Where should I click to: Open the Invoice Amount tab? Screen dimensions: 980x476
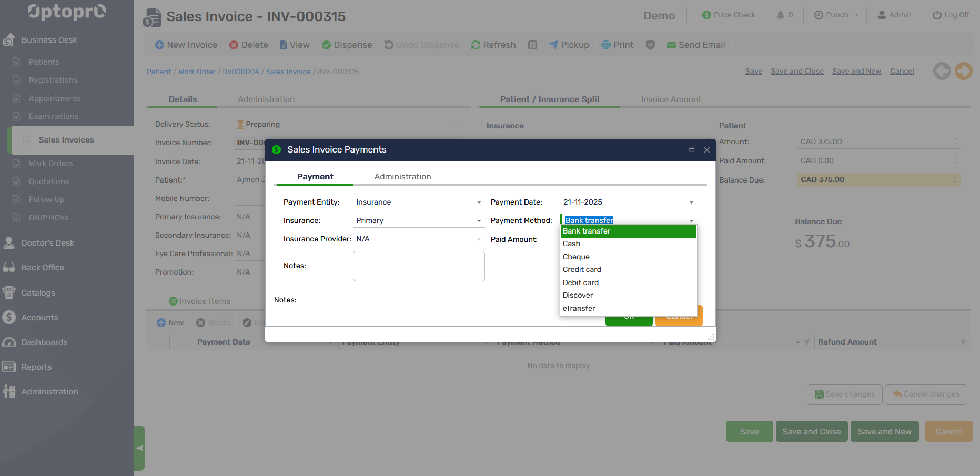(671, 99)
